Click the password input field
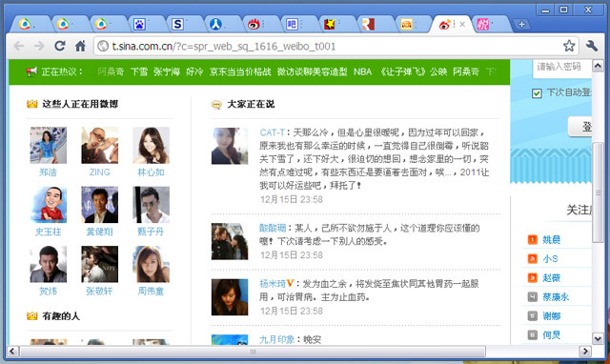610x364 pixels. [561, 68]
